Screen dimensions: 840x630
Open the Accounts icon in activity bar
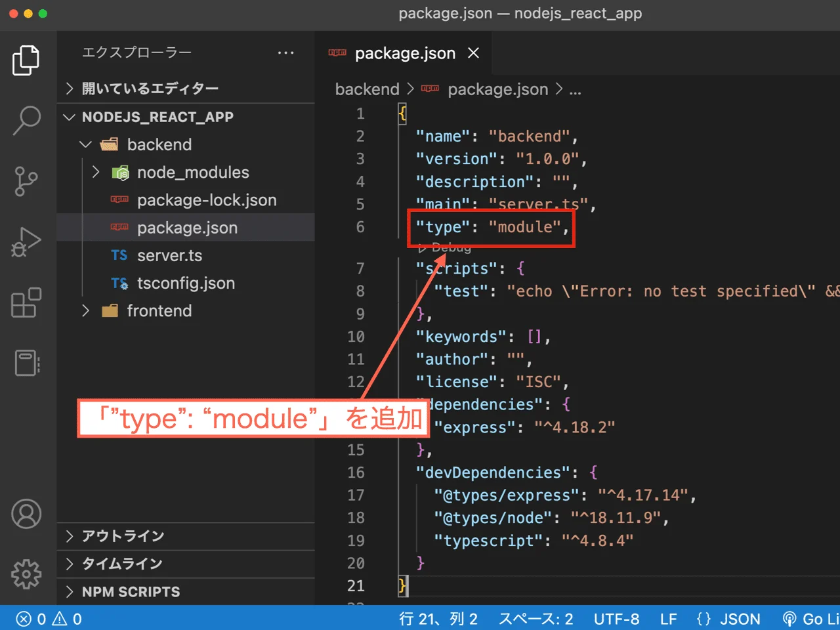click(26, 514)
